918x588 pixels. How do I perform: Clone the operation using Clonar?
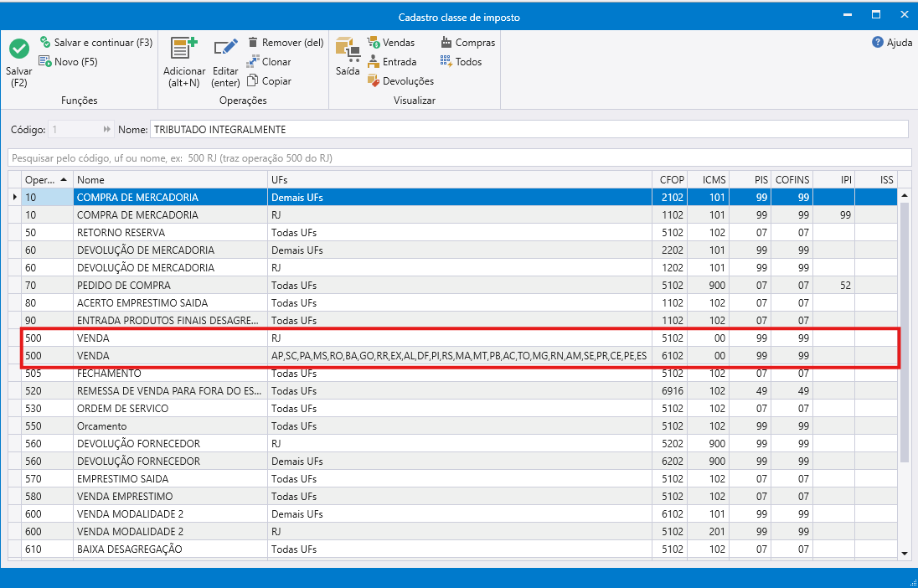coord(269,61)
